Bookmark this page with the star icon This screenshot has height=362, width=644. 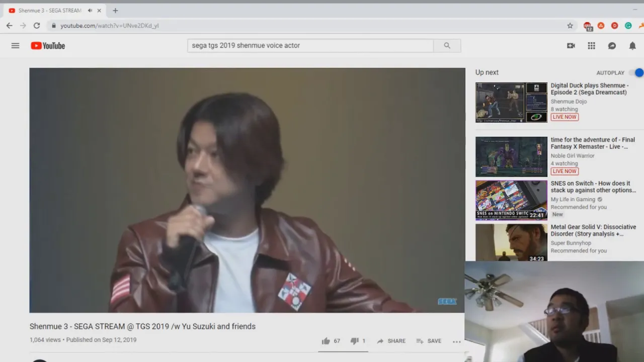(570, 26)
